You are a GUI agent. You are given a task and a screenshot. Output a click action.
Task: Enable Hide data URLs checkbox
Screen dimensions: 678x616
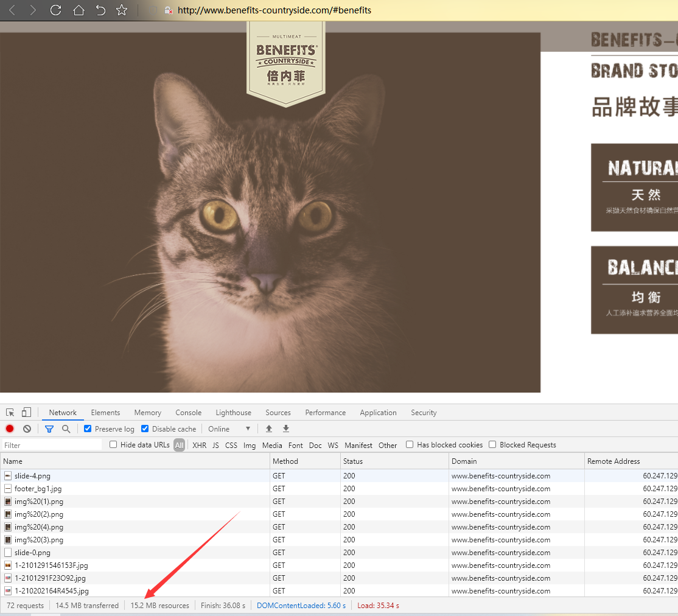point(113,444)
